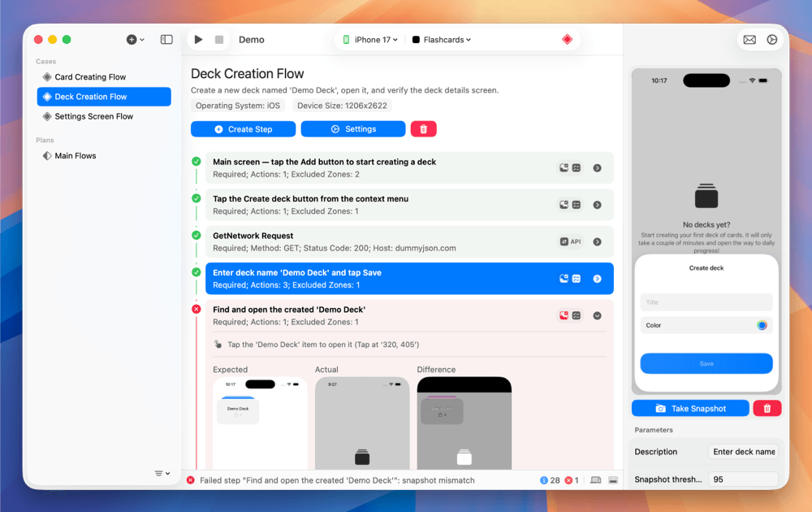The width and height of the screenshot is (812, 512).
Task: Select the Deck Creation Flow case
Action: (x=104, y=97)
